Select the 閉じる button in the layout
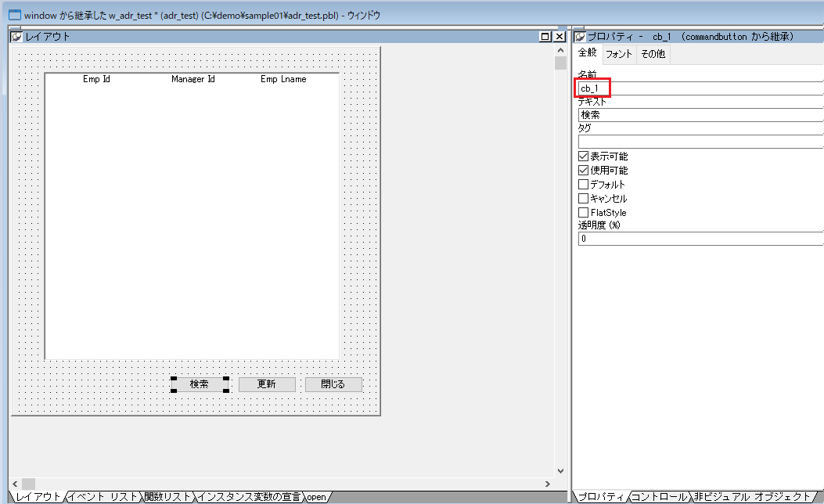Screen dimensions: 824x504 coord(333,384)
